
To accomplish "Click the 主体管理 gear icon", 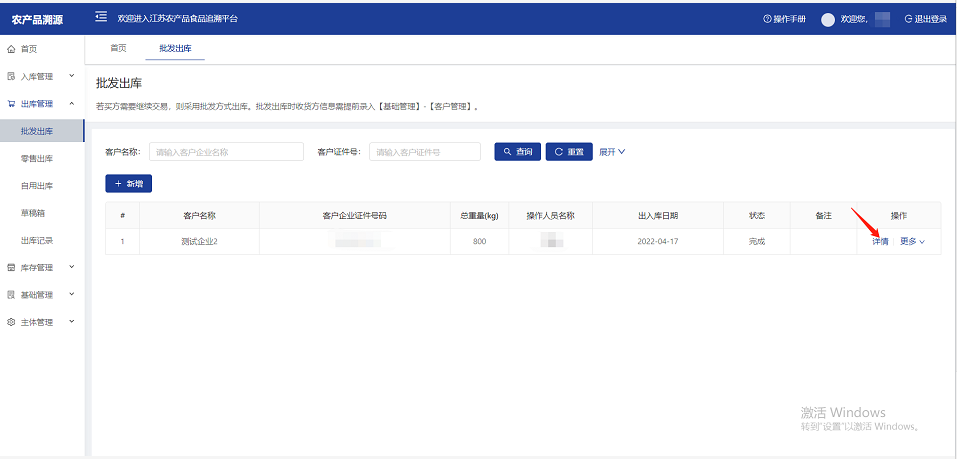I will (x=11, y=322).
